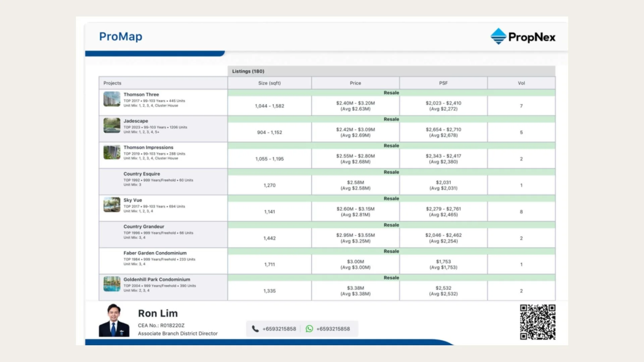This screenshot has width=644, height=362.
Task: Click the WhatsApp number +6593215858
Action: (333, 329)
